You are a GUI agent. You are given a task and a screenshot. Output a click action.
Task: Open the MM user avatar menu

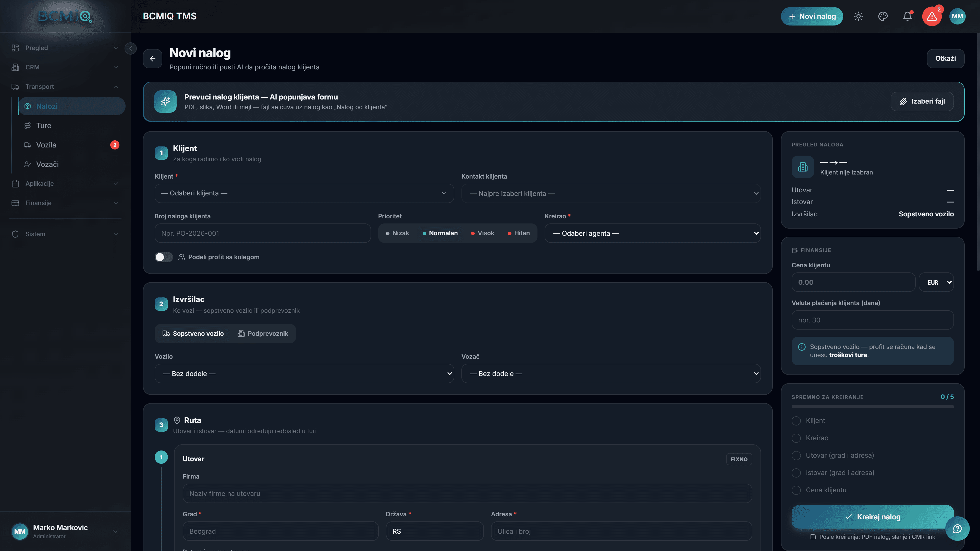(x=957, y=16)
